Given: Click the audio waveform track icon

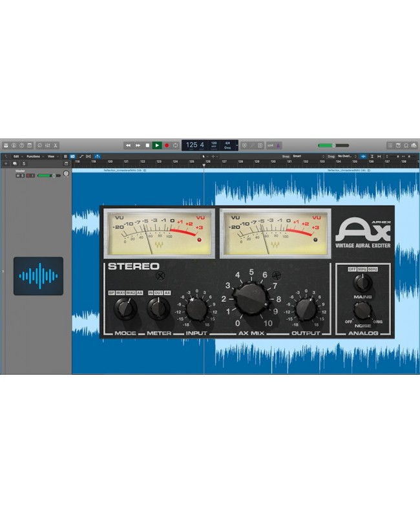Looking at the screenshot, I should 38,276.
